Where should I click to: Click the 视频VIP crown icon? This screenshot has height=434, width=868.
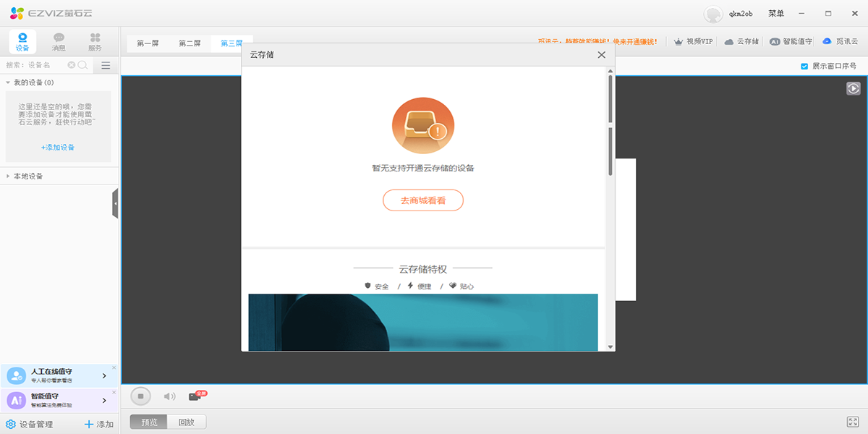(678, 41)
